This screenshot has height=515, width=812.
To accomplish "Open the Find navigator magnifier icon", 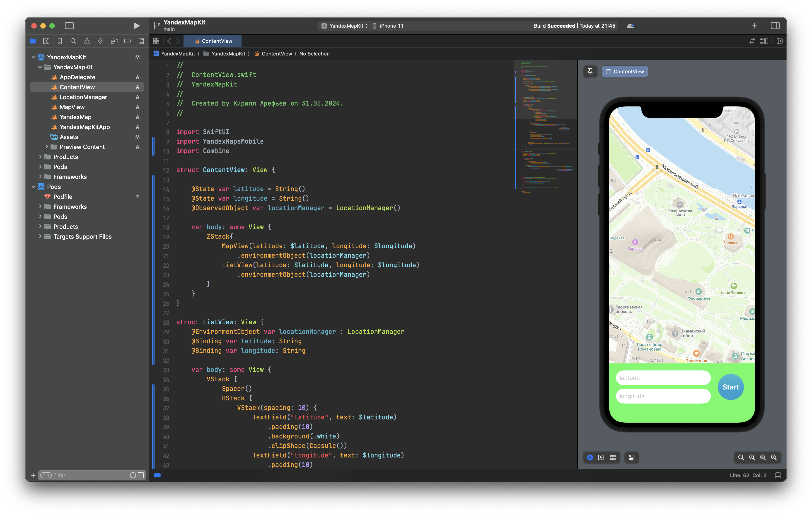I will pyautogui.click(x=73, y=41).
